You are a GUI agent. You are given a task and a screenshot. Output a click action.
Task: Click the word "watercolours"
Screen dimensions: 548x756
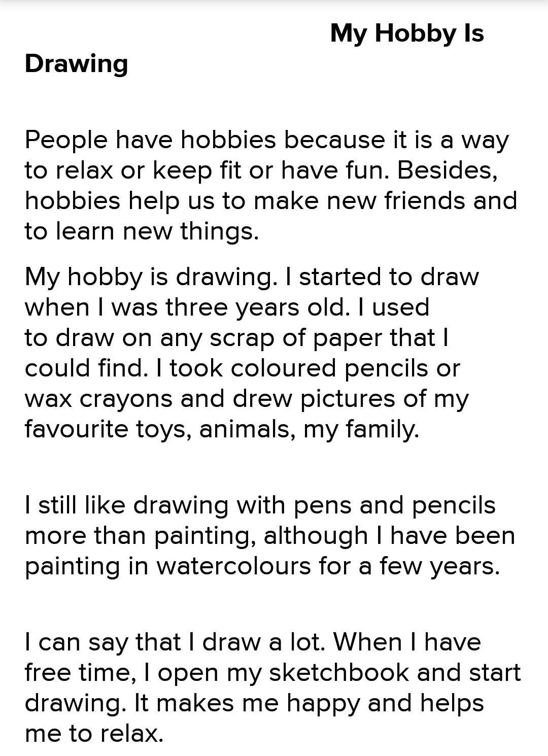(233, 567)
